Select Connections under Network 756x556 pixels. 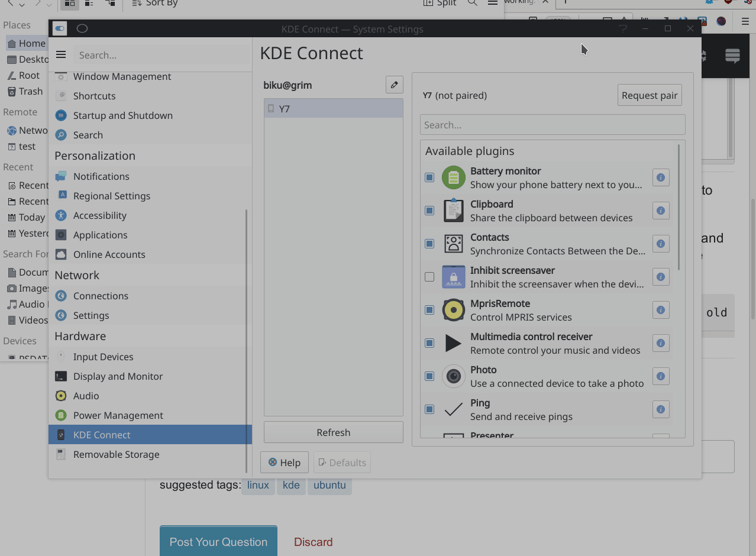pos(101,295)
